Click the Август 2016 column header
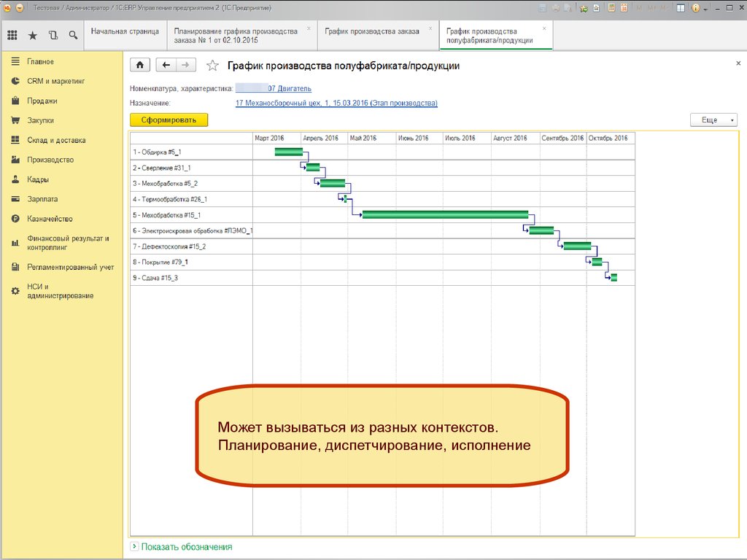 pyautogui.click(x=516, y=138)
